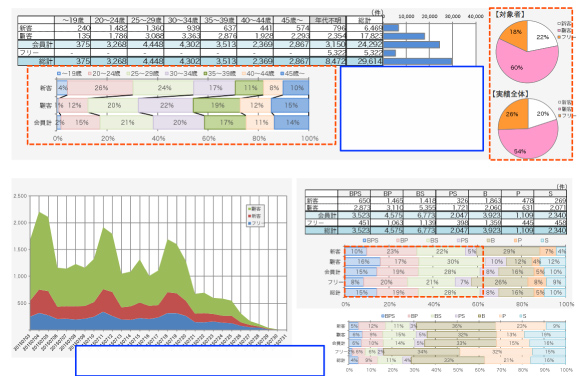Select the longest blue bar in the top bar chart

[418, 61]
